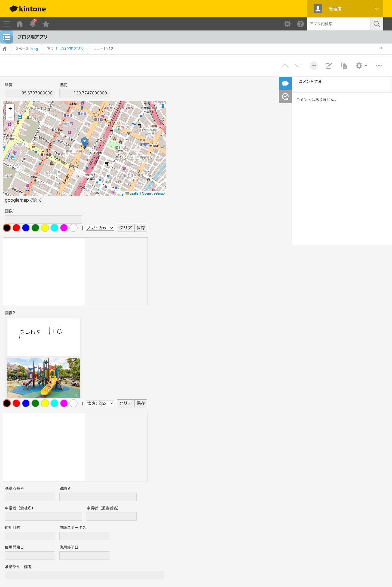Click the googlemapで開く button
Image resolution: width=392 pixels, height=587 pixels.
click(x=23, y=200)
